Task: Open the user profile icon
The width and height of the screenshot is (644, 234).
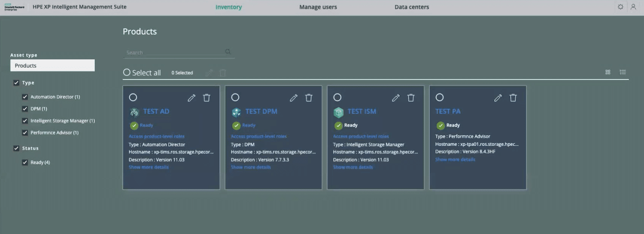Action: 633,7
